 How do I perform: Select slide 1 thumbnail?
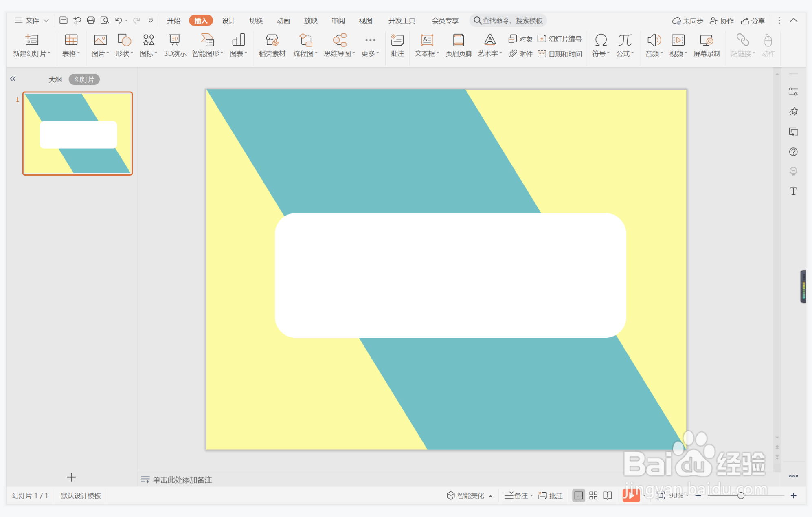77,134
